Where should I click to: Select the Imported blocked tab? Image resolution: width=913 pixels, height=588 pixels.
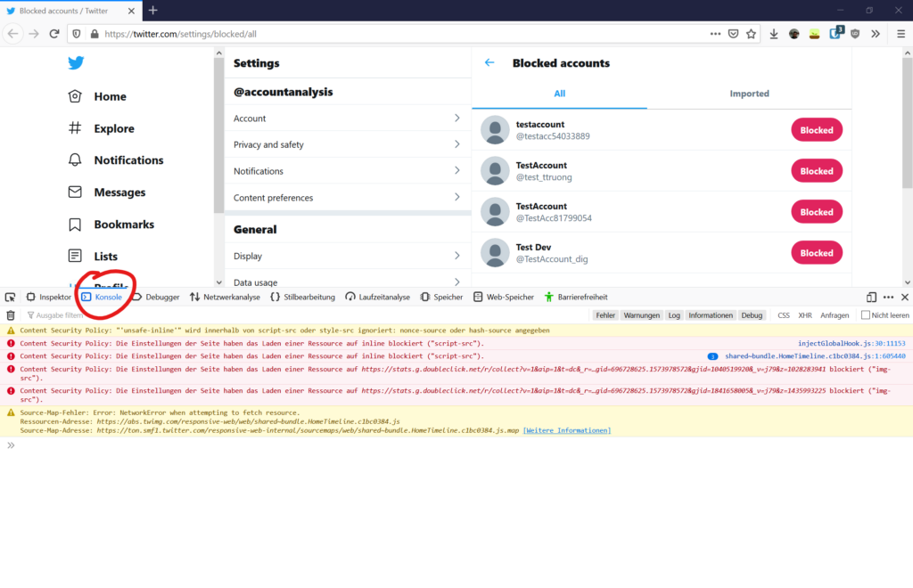click(749, 94)
